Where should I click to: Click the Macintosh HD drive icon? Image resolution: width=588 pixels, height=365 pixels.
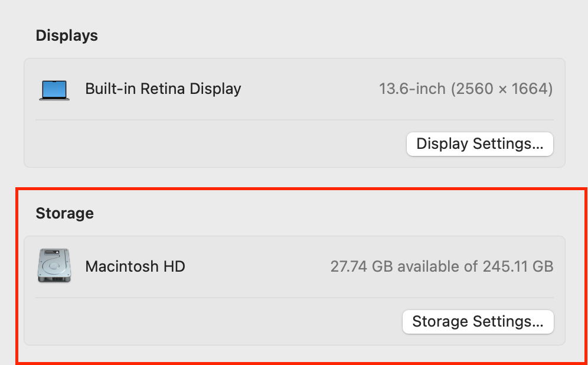[54, 266]
